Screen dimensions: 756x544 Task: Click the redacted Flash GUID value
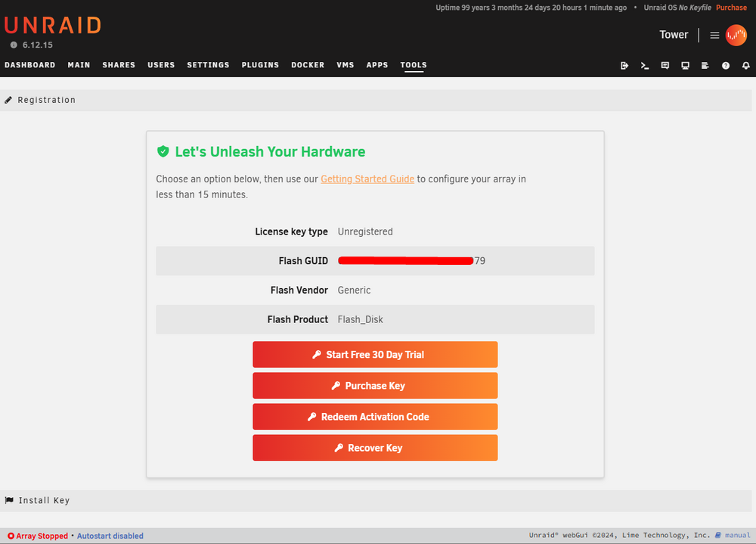coord(411,261)
